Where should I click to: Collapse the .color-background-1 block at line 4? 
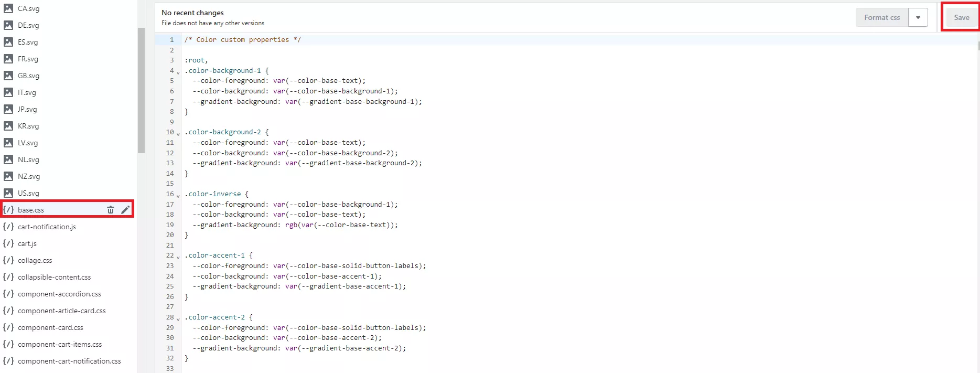178,72
